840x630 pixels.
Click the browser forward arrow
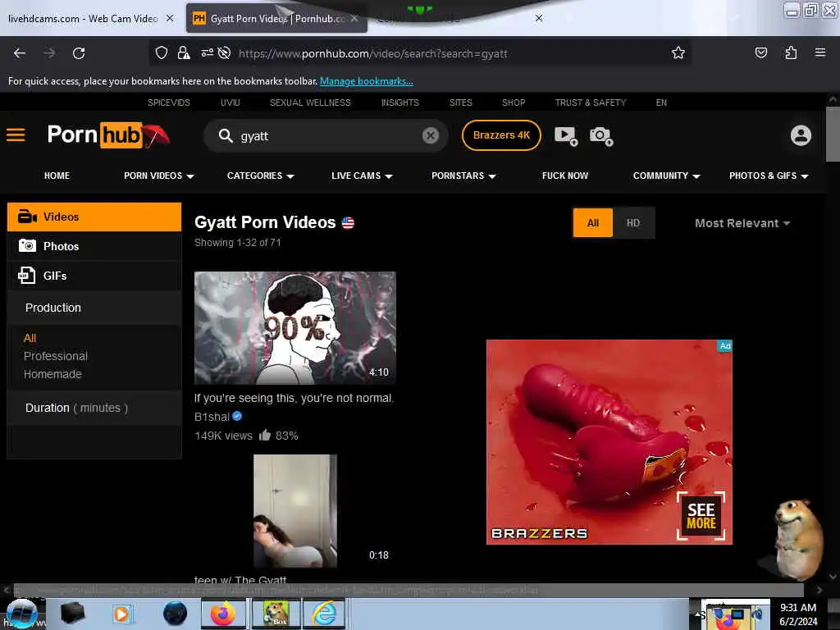point(49,53)
